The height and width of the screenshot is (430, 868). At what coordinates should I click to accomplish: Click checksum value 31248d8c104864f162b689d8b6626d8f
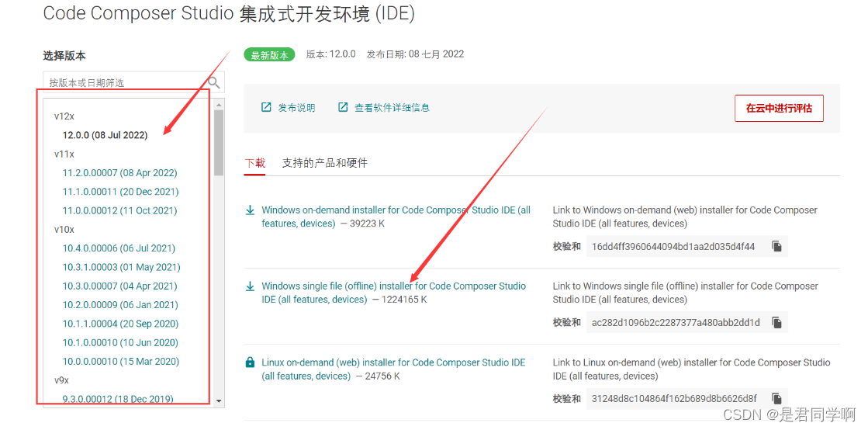click(x=674, y=398)
